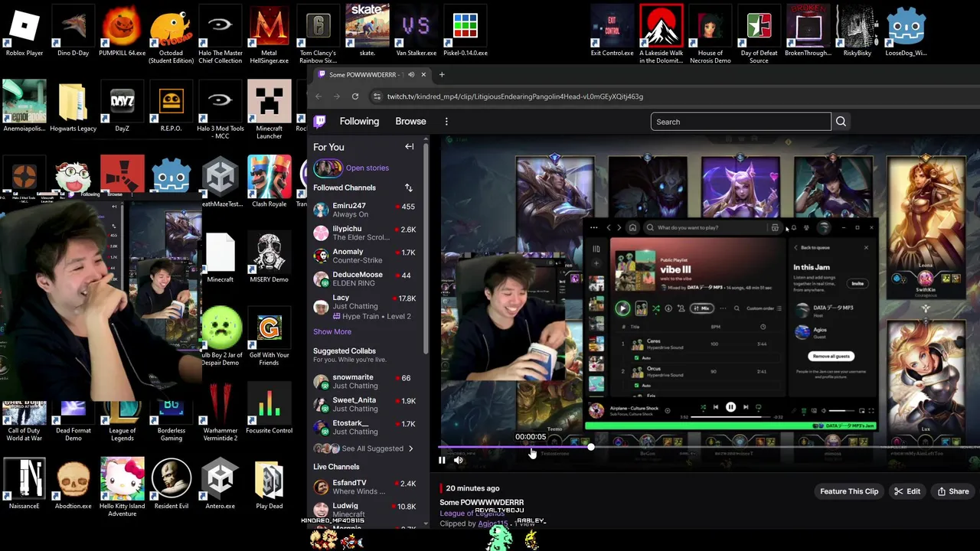Open the Following tab
The image size is (980, 551).
[359, 121]
